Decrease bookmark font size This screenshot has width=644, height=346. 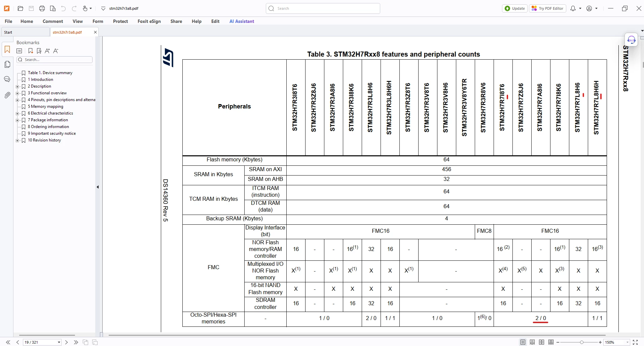coord(56,51)
